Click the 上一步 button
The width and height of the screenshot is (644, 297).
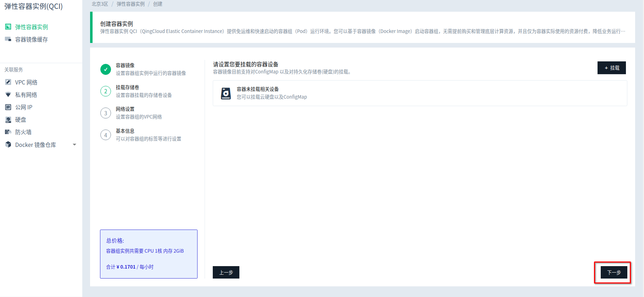click(226, 273)
